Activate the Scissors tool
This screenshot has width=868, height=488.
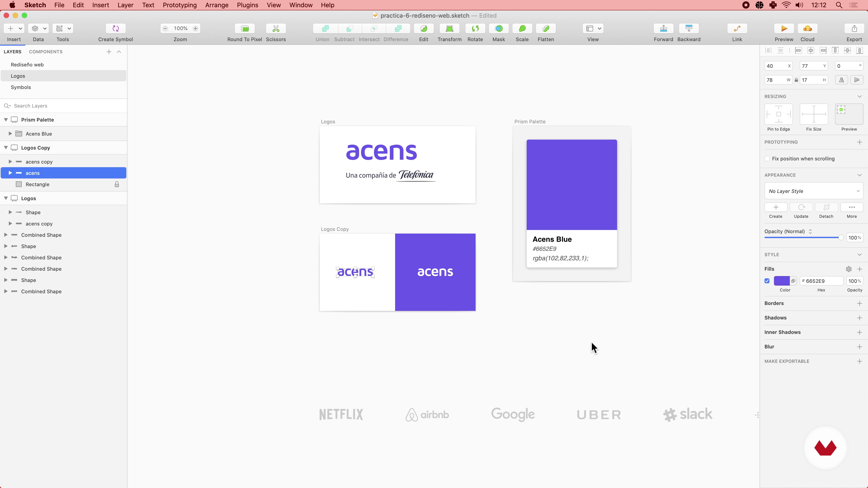click(276, 29)
